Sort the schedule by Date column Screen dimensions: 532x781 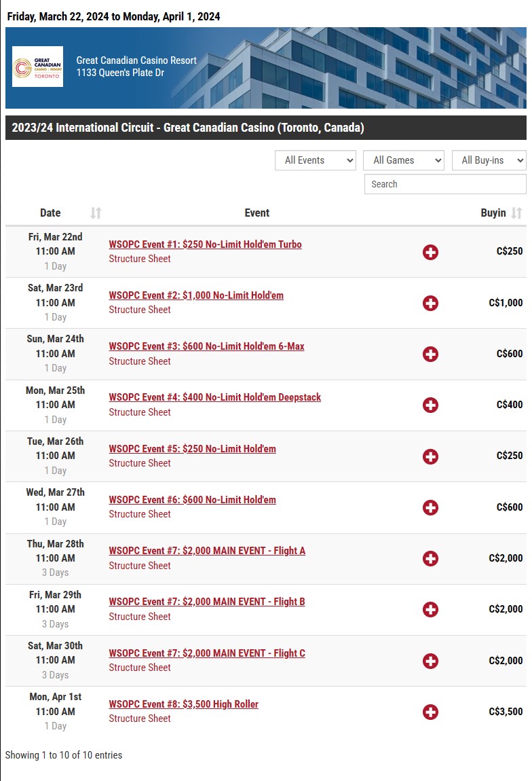96,213
